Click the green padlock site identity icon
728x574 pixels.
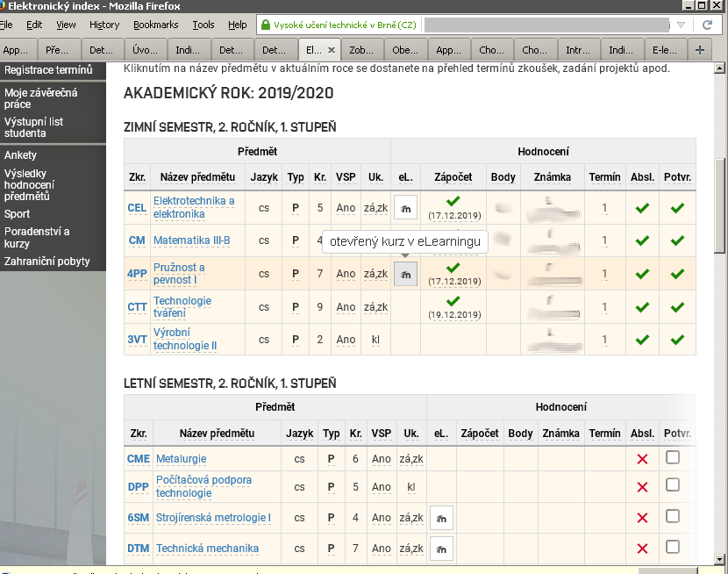click(266, 25)
